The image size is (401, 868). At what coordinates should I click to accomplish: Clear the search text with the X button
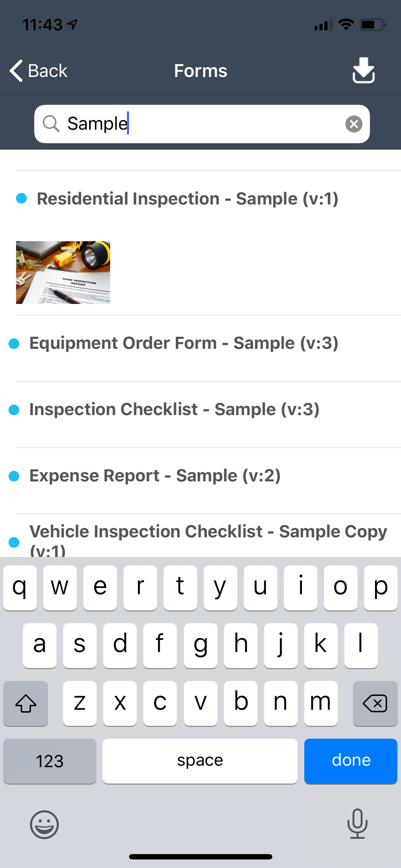(354, 124)
